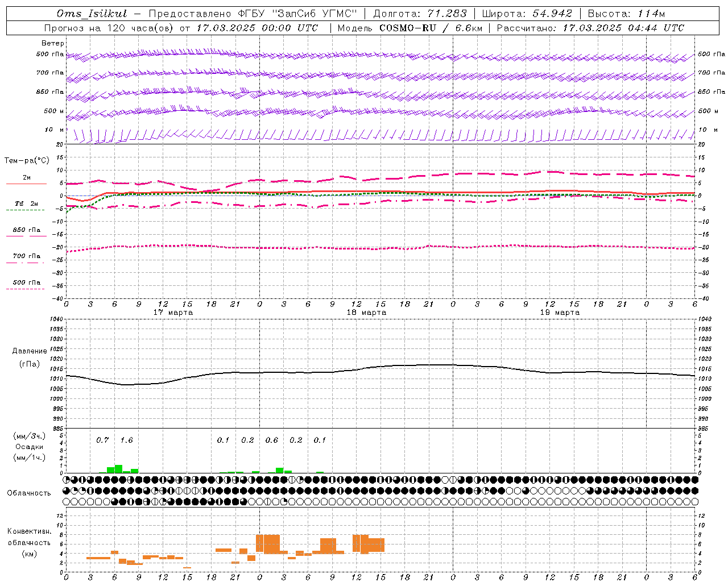Click the 'Широта: 54.942' latitude value

click(x=527, y=14)
